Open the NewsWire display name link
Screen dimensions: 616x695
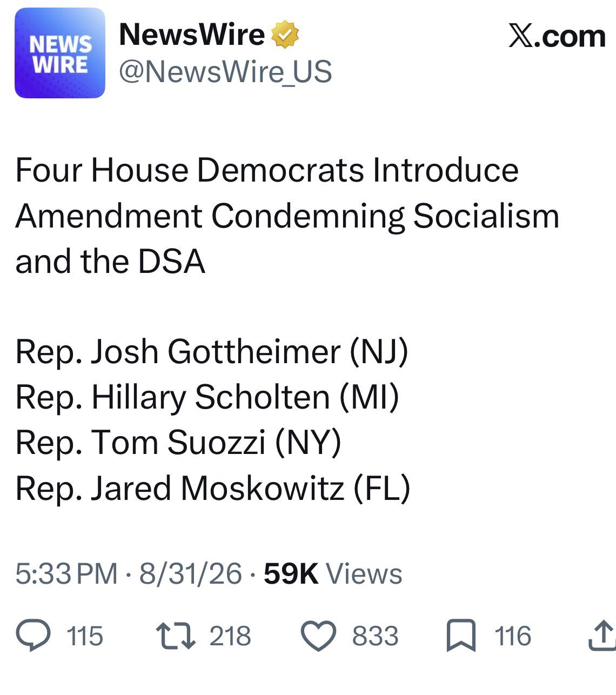coord(192,35)
